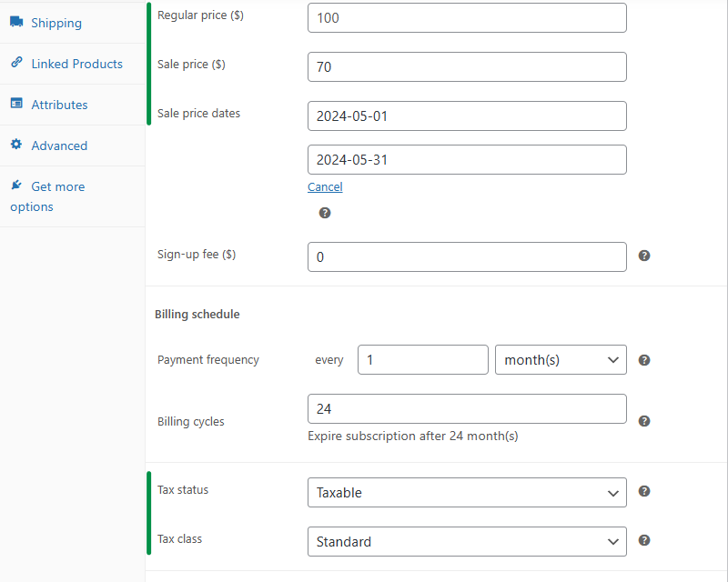Select the Billing cycles input field
Screen dimensions: 728x582
click(467, 409)
